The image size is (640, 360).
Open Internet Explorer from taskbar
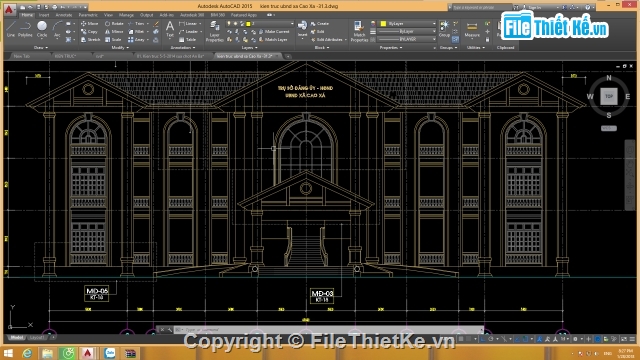point(27,353)
